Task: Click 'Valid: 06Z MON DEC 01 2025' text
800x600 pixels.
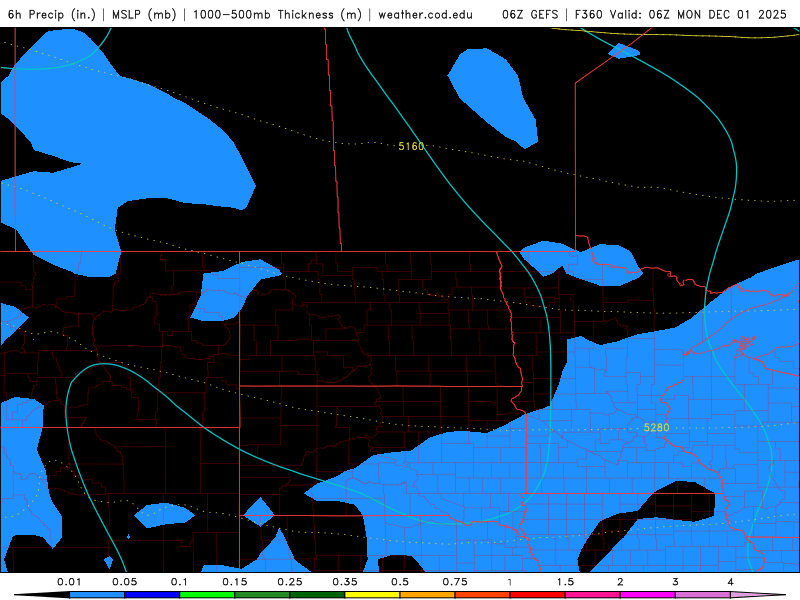Action: coord(698,14)
